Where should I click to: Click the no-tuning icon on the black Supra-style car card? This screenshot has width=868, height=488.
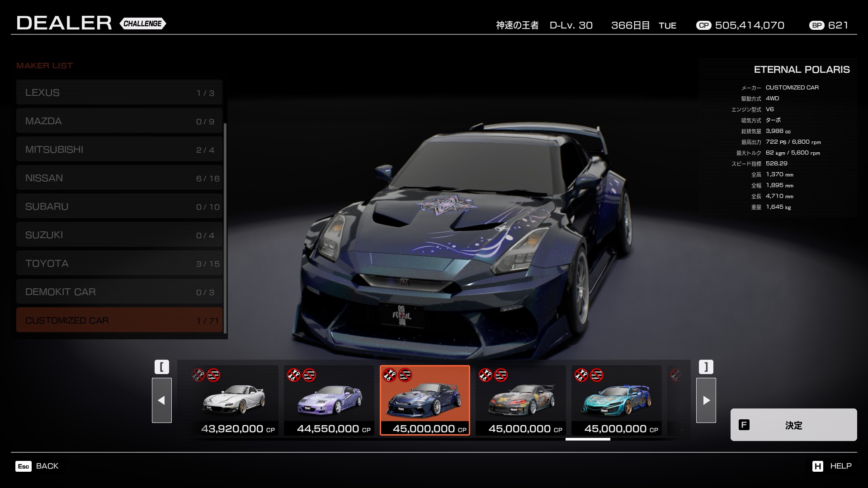(x=486, y=375)
